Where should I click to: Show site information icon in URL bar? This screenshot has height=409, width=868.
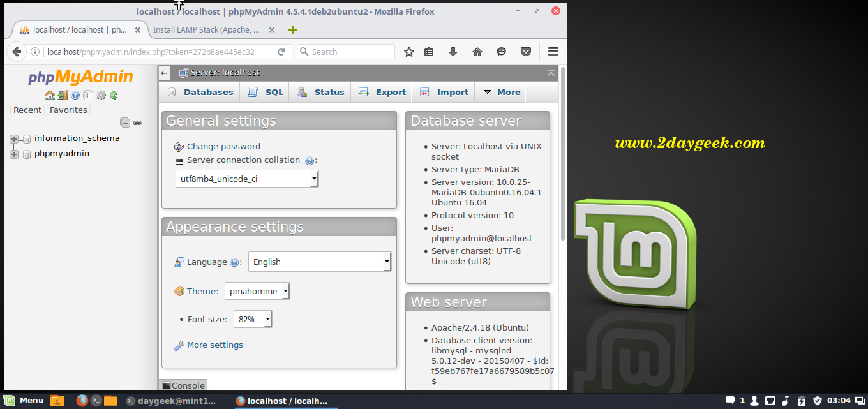(35, 52)
